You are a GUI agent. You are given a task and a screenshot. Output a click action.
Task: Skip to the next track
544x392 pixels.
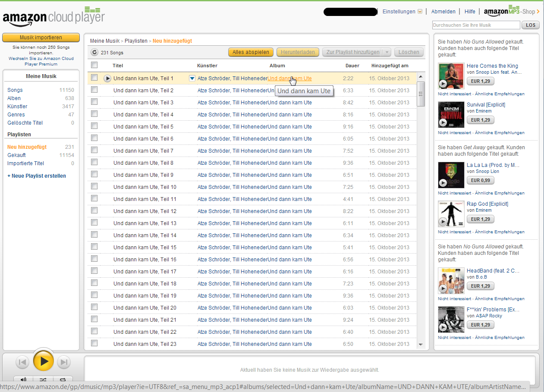pyautogui.click(x=63, y=362)
